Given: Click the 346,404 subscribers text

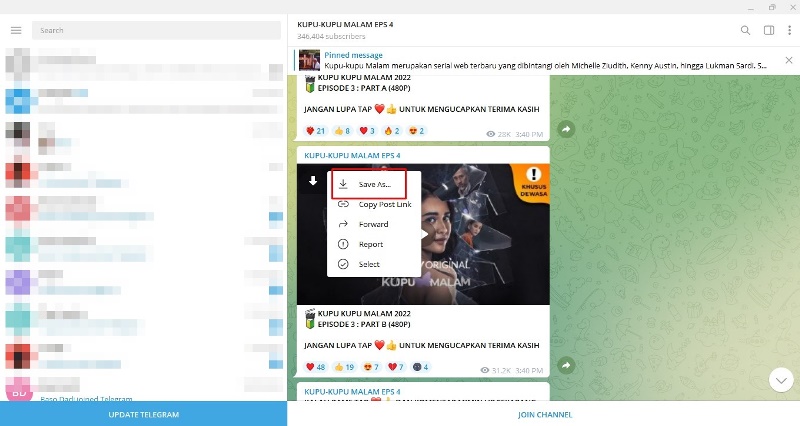Looking at the screenshot, I should coord(331,37).
